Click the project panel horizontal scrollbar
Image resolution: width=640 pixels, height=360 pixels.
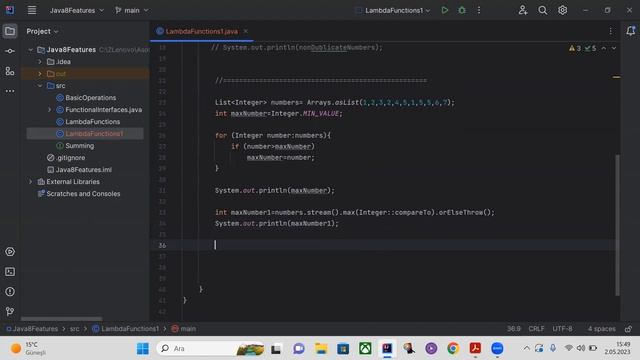click(61, 319)
